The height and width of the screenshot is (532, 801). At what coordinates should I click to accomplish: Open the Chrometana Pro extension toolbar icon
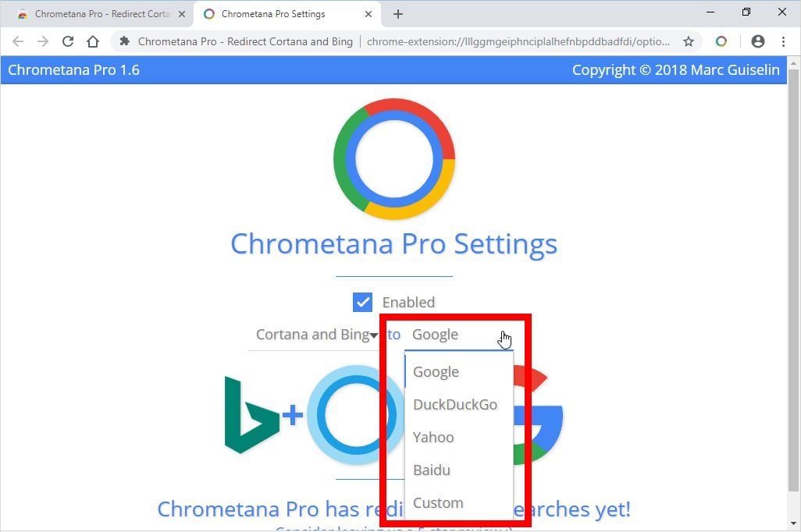coord(721,41)
